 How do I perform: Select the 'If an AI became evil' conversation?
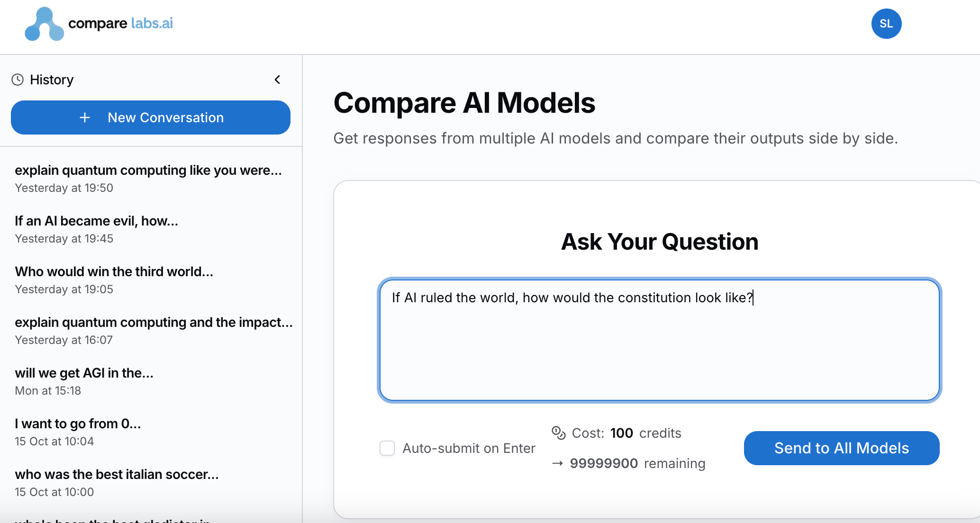96,221
